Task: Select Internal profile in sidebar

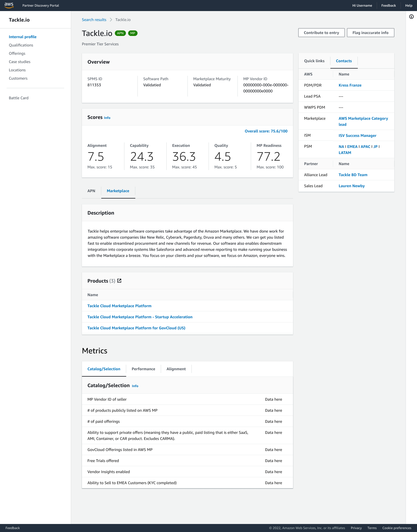Action: pos(23,37)
